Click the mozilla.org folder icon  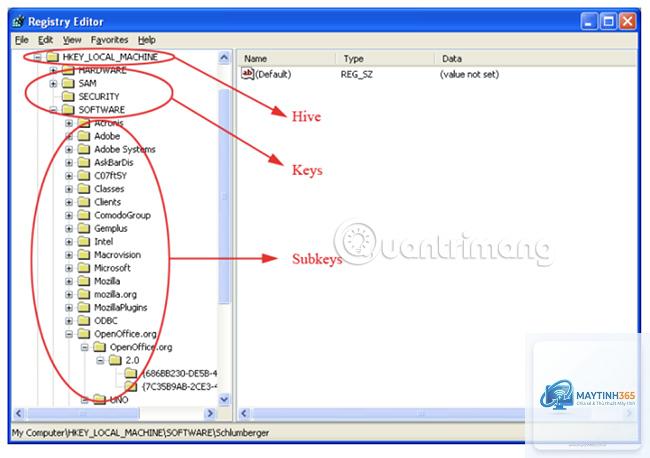[84, 294]
